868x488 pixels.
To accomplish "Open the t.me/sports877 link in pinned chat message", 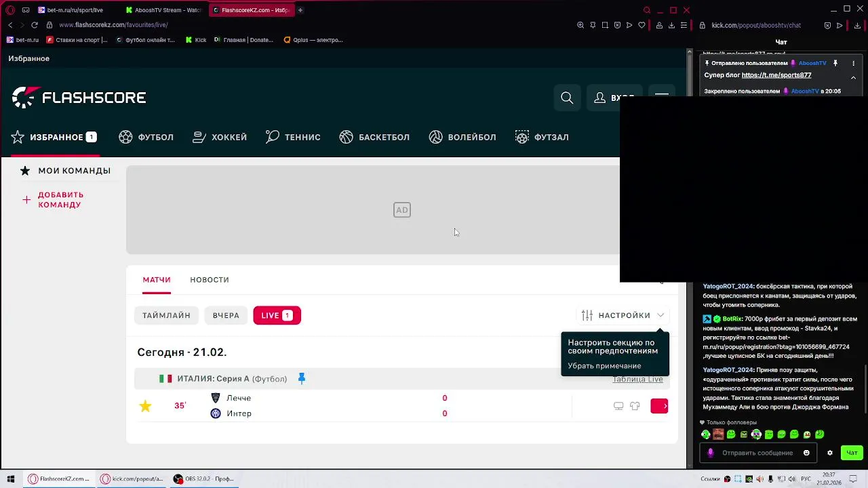I will pos(776,75).
